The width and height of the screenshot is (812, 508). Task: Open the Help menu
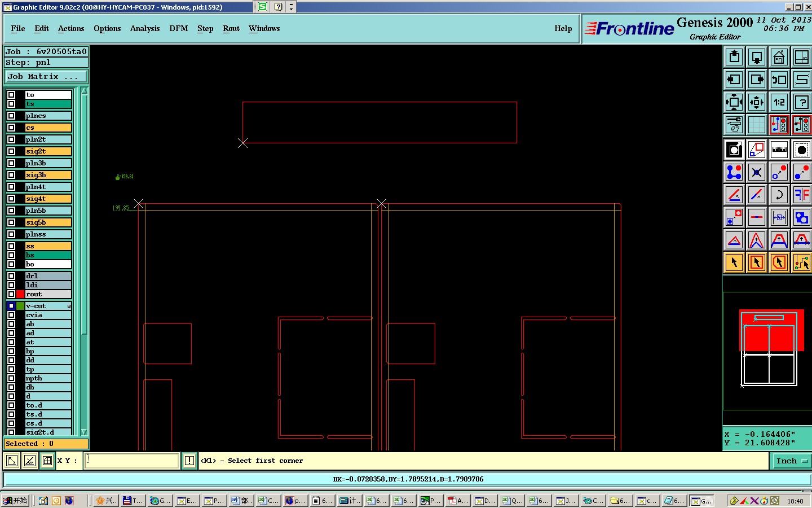563,28
